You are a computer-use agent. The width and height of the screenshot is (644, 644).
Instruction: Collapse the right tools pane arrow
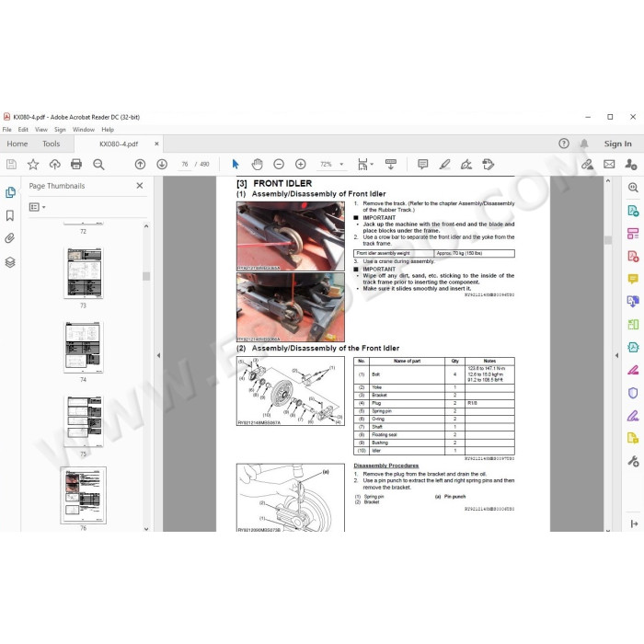(x=616, y=356)
